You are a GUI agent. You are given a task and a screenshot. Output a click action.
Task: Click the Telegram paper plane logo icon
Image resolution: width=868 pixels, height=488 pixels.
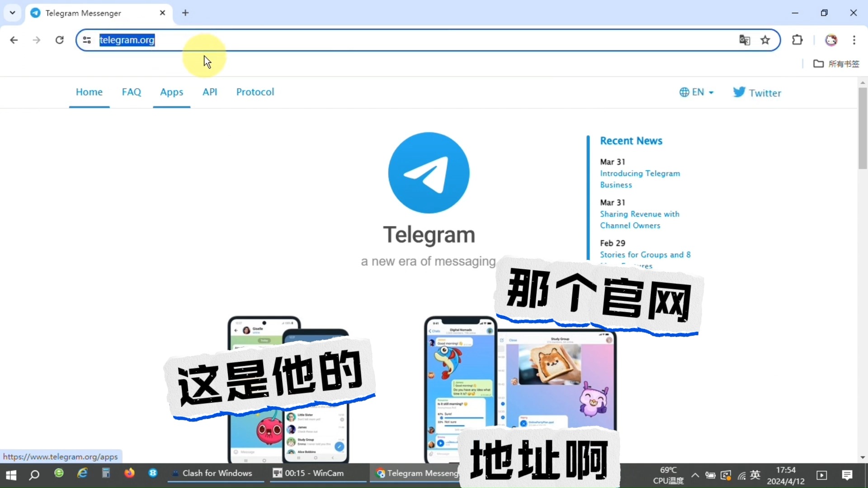(x=429, y=172)
